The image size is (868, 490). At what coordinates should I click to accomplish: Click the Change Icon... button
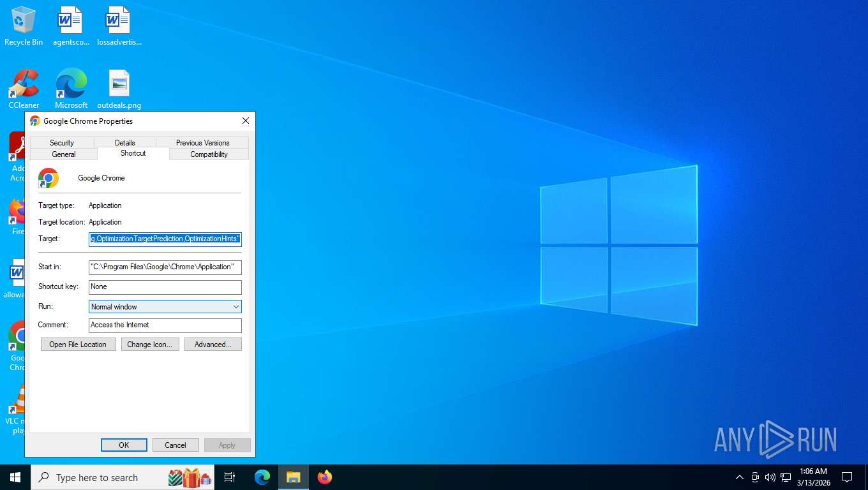pos(149,345)
